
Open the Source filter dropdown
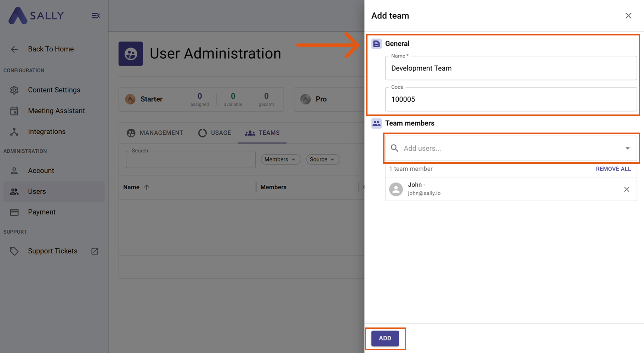[323, 159]
